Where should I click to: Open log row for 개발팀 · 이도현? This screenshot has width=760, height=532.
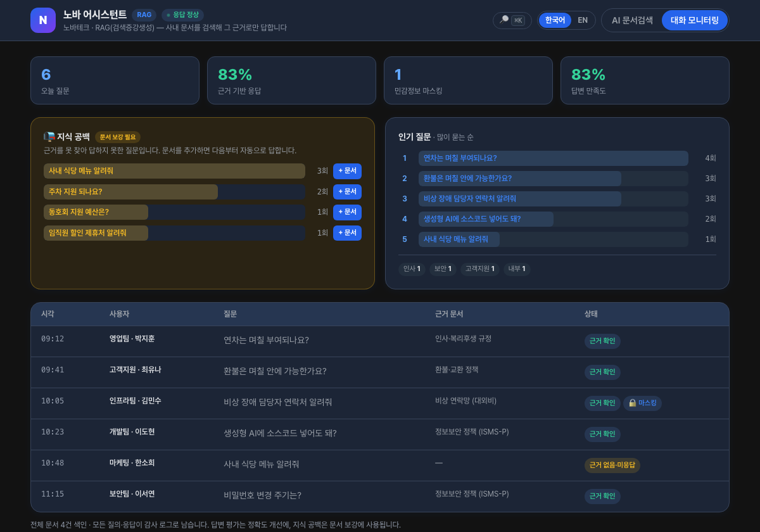tap(380, 434)
